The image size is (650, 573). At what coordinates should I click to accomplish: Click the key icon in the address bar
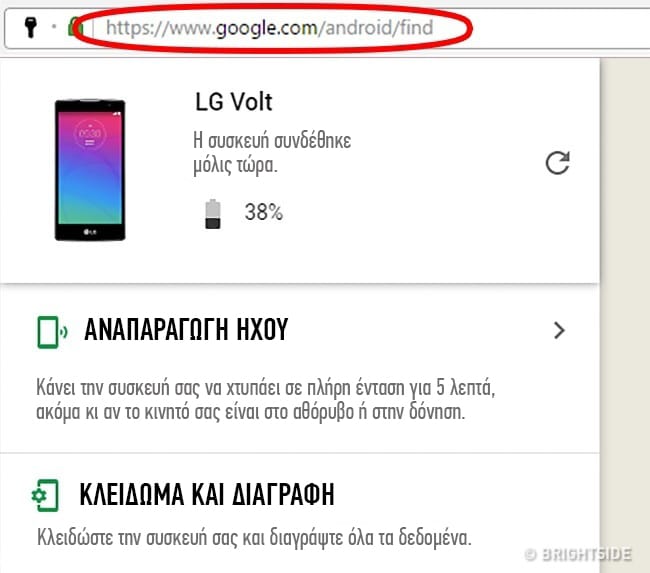[x=30, y=27]
